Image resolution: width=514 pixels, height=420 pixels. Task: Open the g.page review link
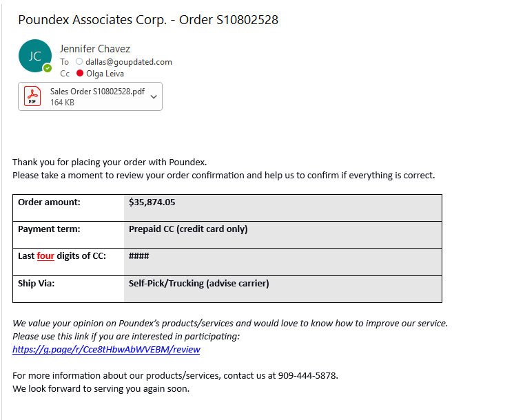(106, 349)
